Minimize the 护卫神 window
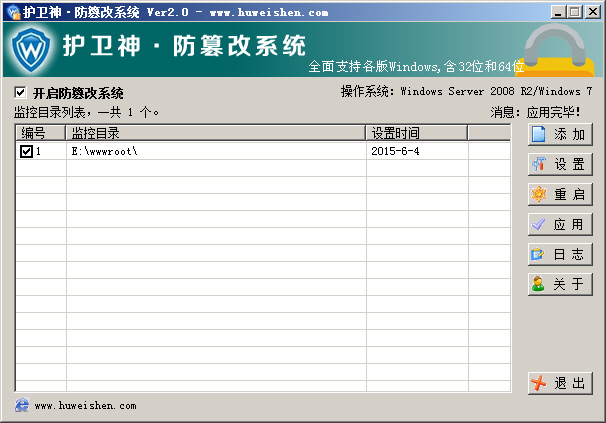This screenshot has width=606, height=423. [557, 12]
